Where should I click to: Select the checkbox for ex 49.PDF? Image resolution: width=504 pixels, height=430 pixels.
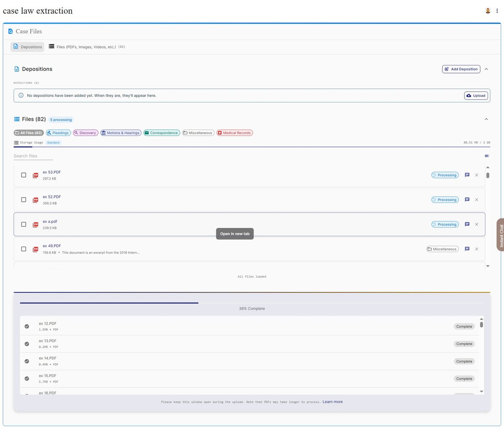click(24, 249)
